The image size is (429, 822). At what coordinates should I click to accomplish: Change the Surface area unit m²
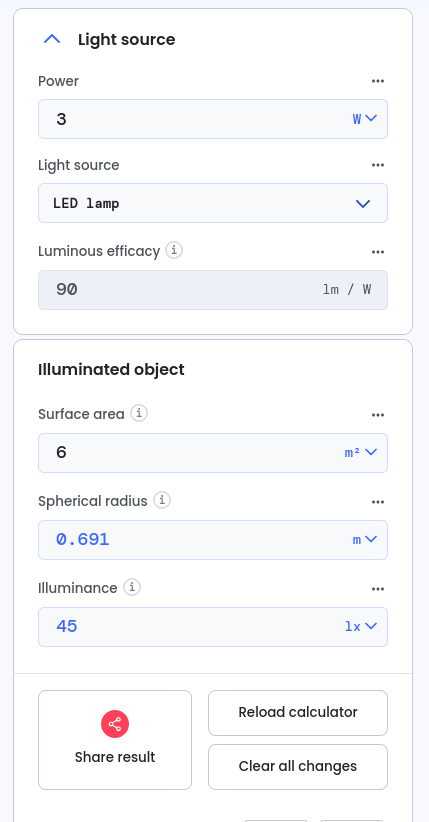click(361, 453)
